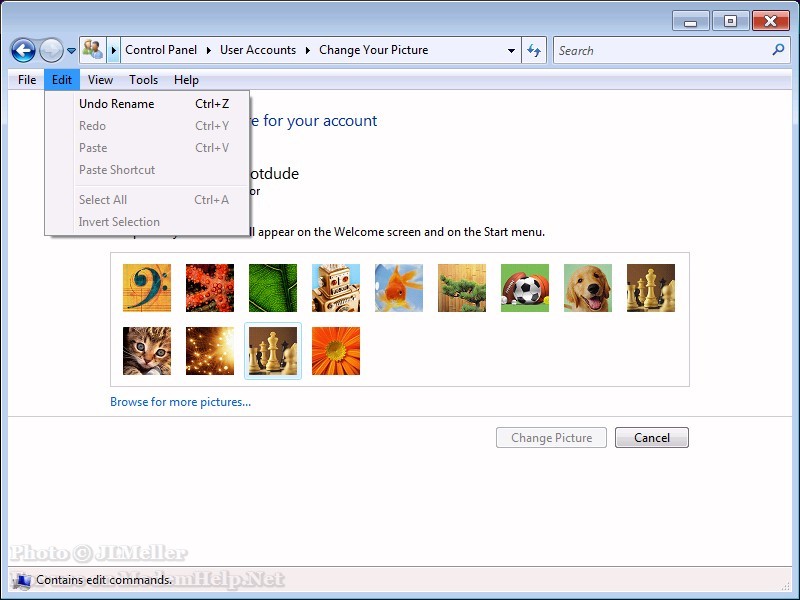Click the Paste Shortcut menu entry
Screen dimensions: 800x600
[x=147, y=170]
